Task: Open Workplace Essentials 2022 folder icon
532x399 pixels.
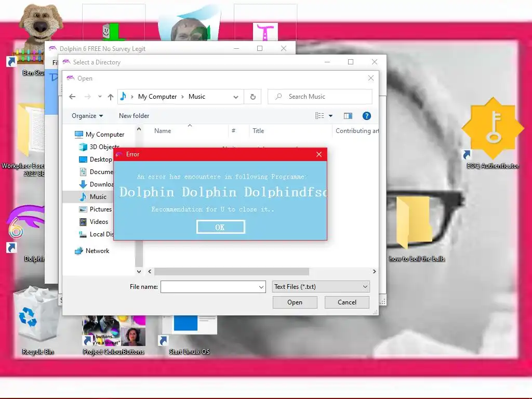Action: (24, 139)
